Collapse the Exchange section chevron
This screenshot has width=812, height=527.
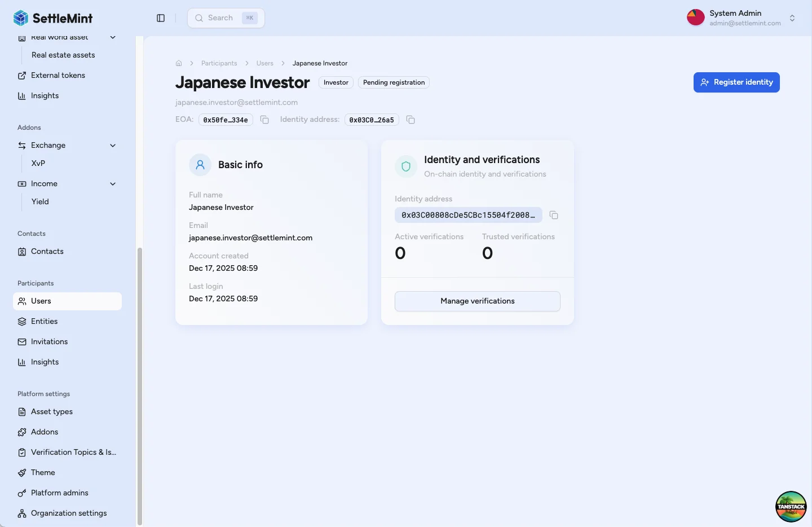click(112, 145)
